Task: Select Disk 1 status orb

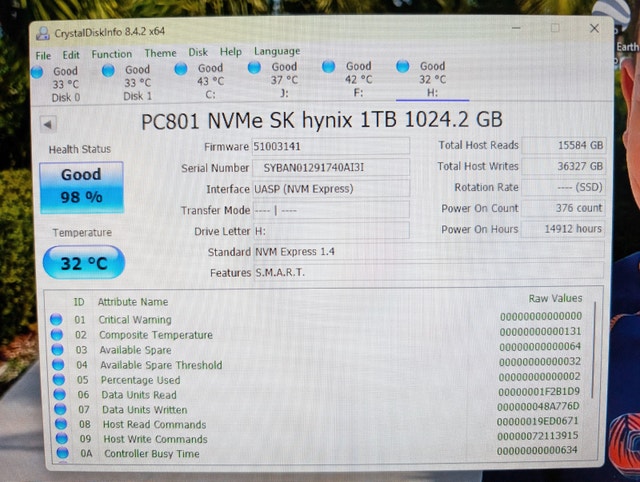Action: (108, 71)
